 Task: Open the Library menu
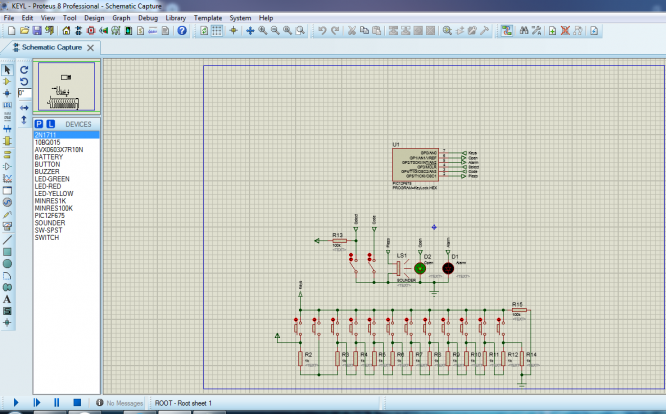click(x=175, y=18)
